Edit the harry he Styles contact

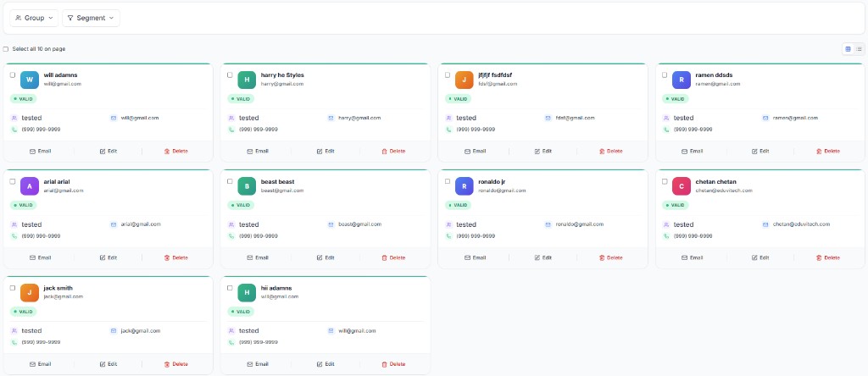click(325, 151)
